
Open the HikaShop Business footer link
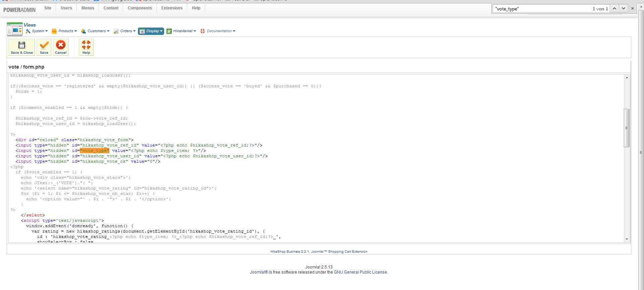click(319, 252)
